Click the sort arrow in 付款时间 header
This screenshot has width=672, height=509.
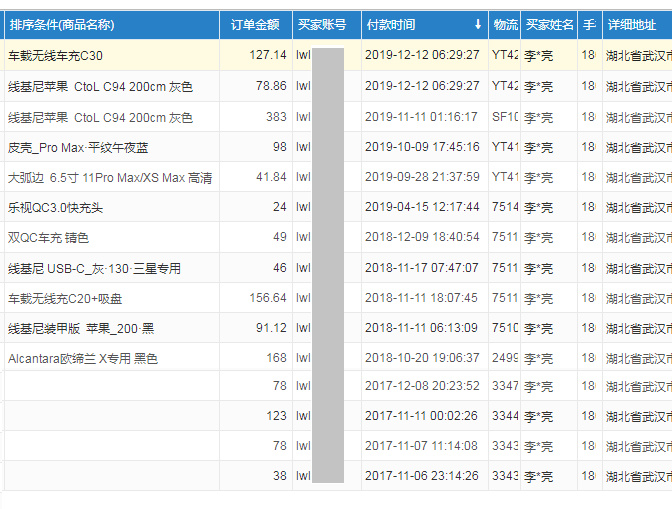tap(478, 24)
